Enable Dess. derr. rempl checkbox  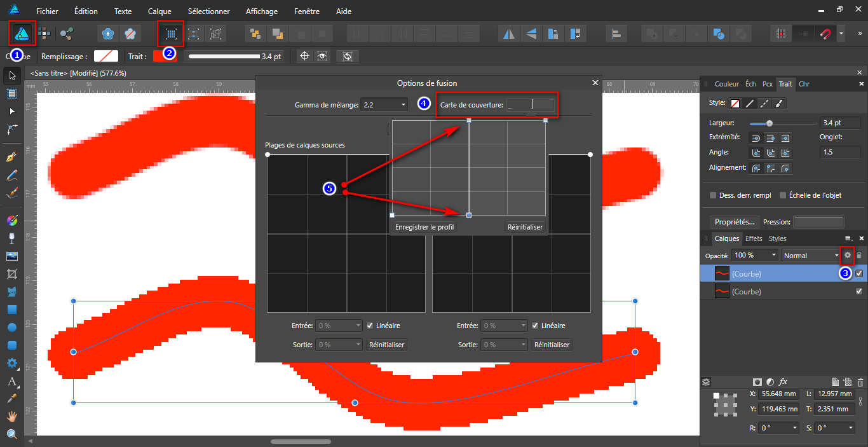[712, 195]
